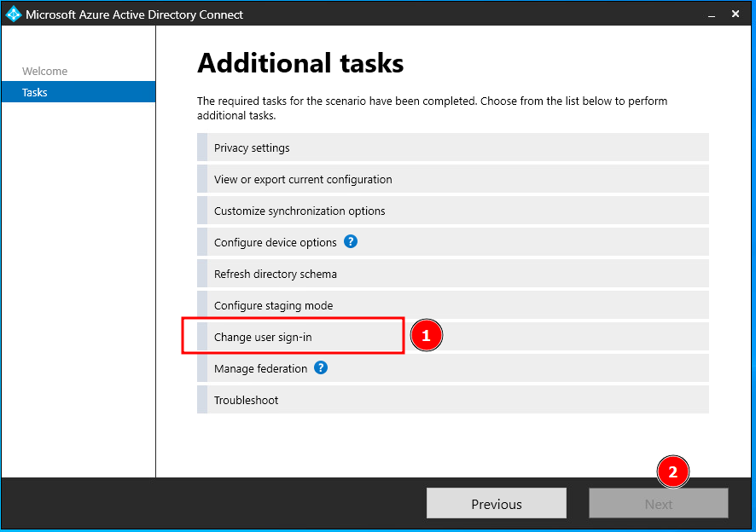Click help icon beside Configure device options
Screen dimensions: 756x532
351,242
